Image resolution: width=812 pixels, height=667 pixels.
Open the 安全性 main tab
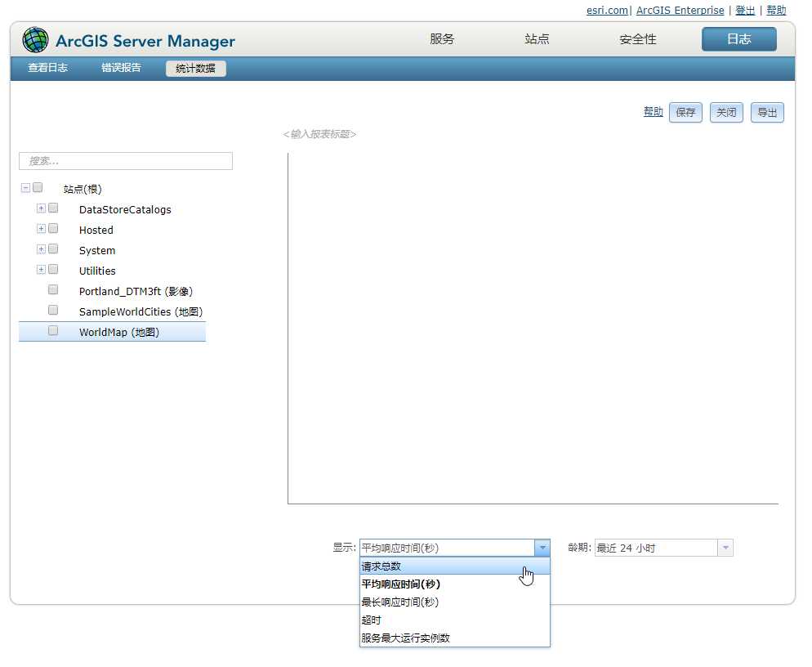pos(637,39)
